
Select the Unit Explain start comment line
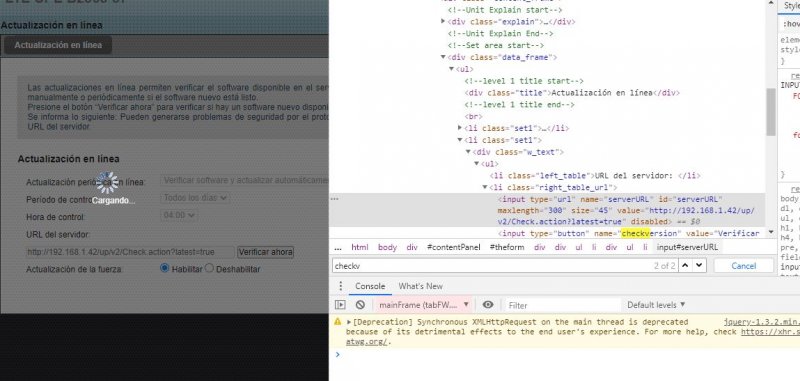tap(505, 10)
